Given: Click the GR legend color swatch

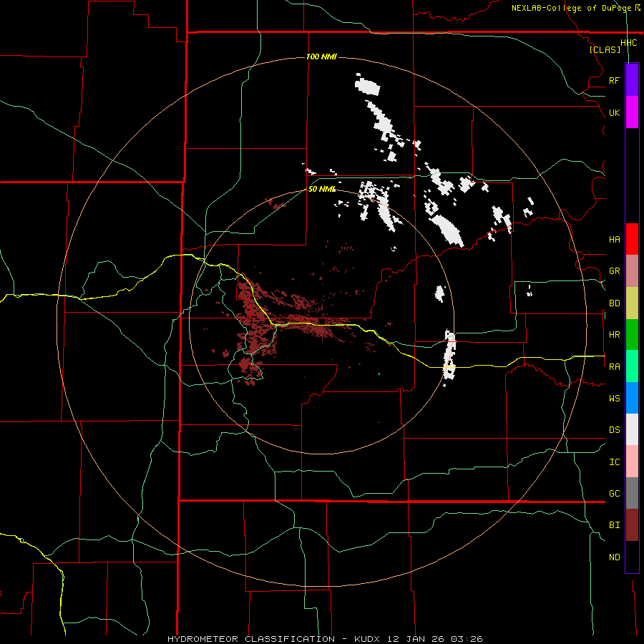Looking at the screenshot, I should click(632, 271).
